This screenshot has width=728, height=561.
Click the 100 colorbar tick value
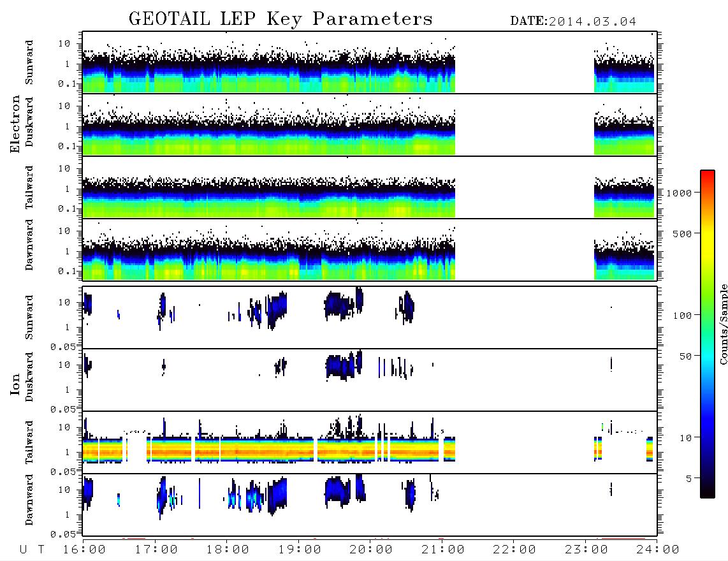pos(683,316)
